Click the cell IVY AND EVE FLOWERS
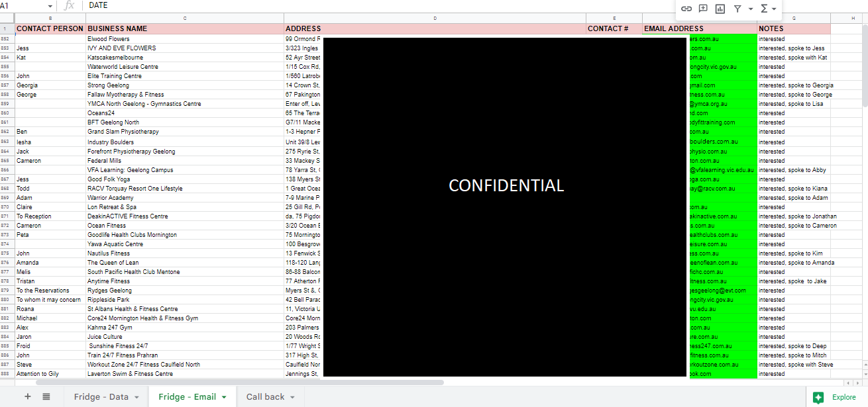868x407 pixels. (x=185, y=48)
